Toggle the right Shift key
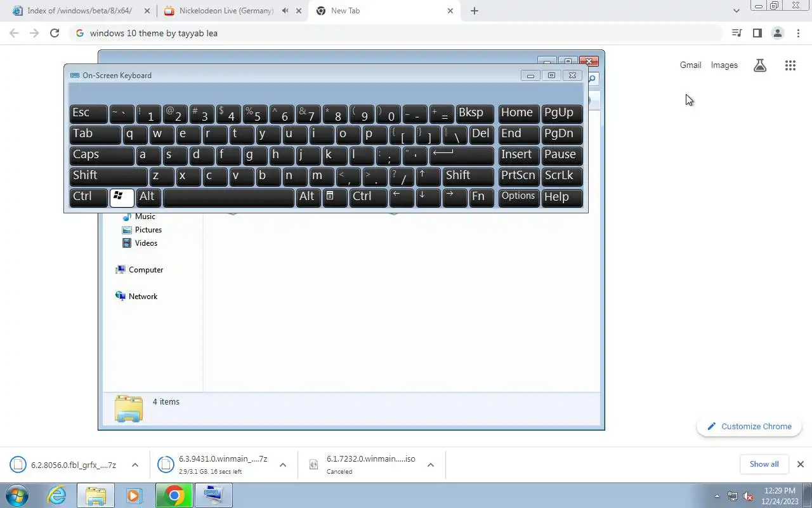The height and width of the screenshot is (508, 812). point(468,177)
